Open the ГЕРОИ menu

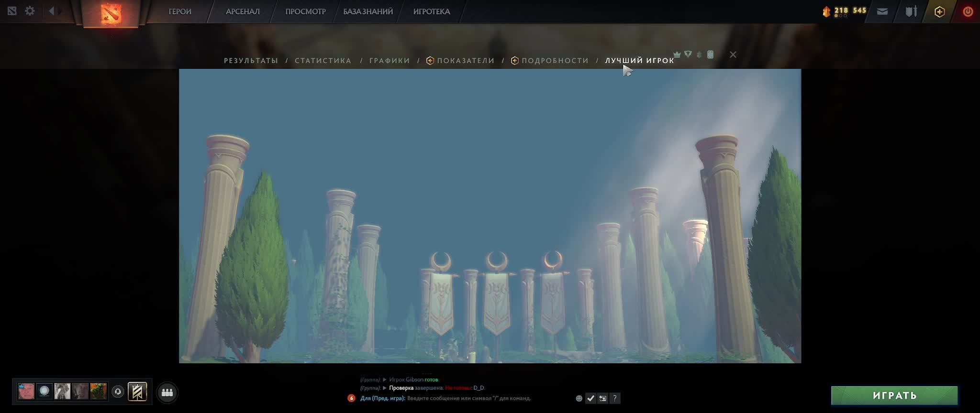point(180,11)
